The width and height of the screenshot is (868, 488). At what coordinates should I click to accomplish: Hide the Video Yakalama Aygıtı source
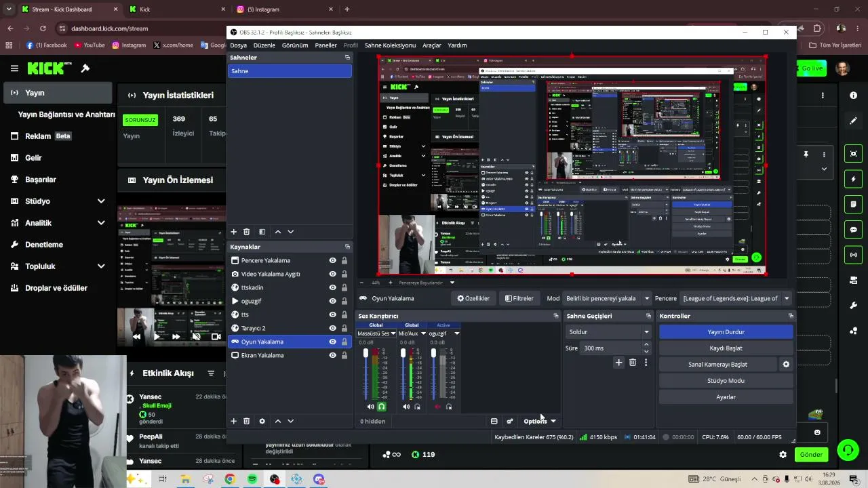coord(332,274)
